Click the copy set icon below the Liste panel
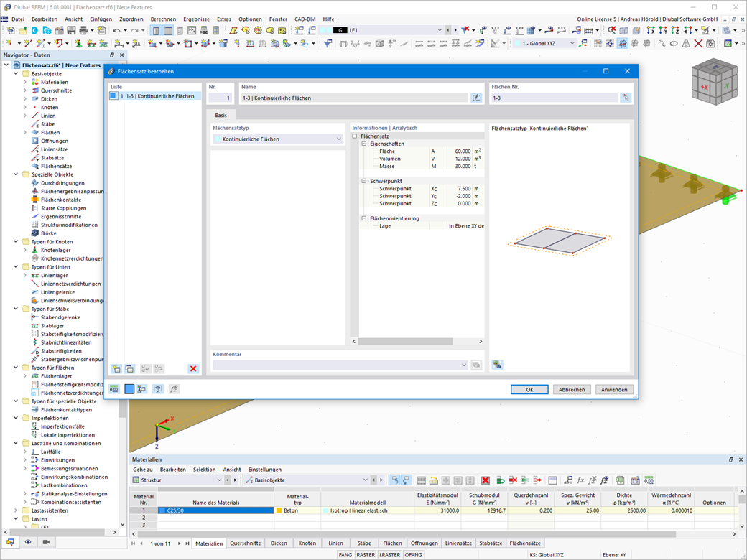The height and width of the screenshot is (560, 747). pyautogui.click(x=129, y=368)
